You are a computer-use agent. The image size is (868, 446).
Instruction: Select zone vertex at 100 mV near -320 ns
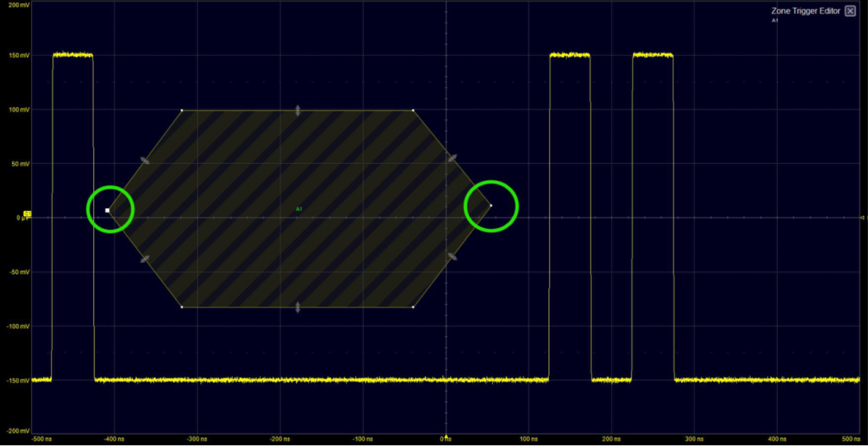(182, 110)
